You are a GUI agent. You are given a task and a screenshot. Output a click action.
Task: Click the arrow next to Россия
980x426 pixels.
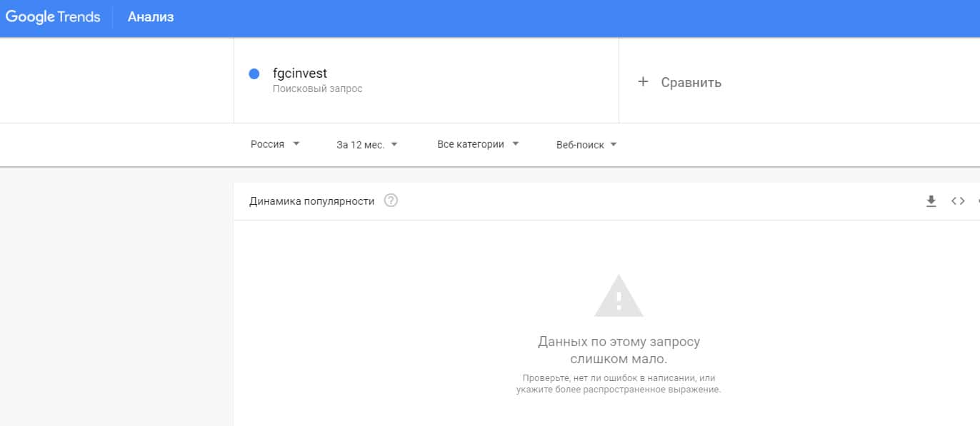point(296,144)
